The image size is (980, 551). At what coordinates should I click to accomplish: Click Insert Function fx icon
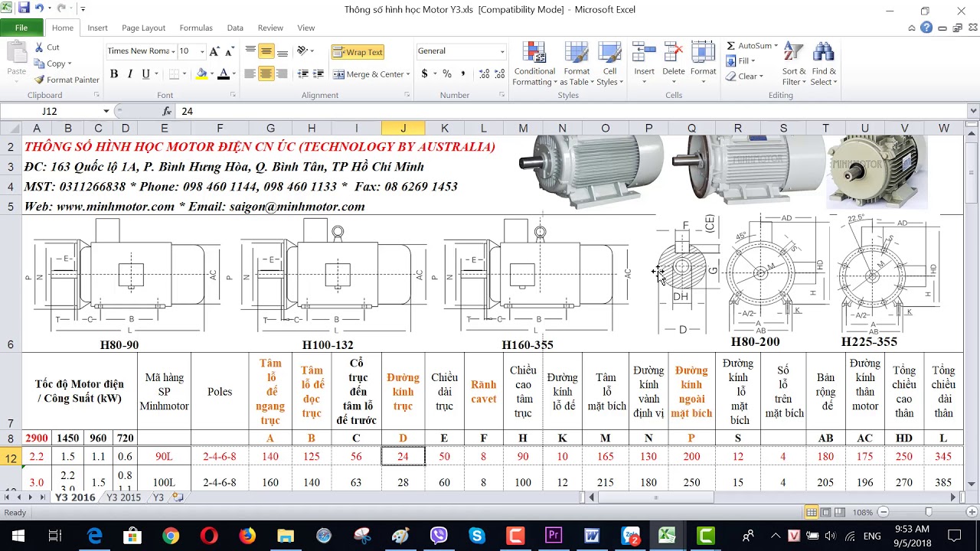point(167,111)
